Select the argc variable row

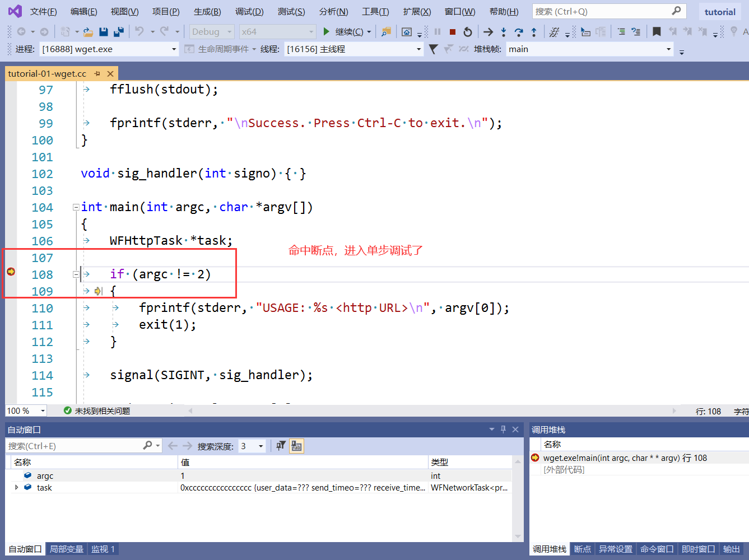[x=258, y=475]
